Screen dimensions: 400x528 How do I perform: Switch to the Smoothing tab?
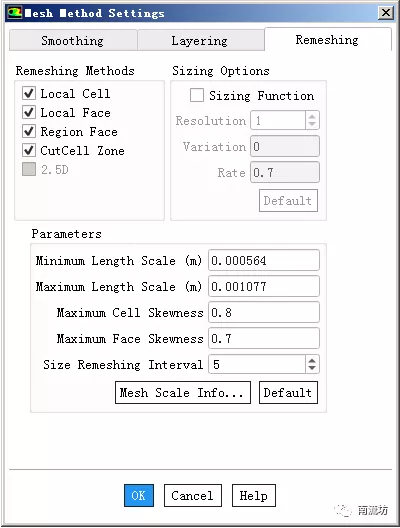coord(73,40)
